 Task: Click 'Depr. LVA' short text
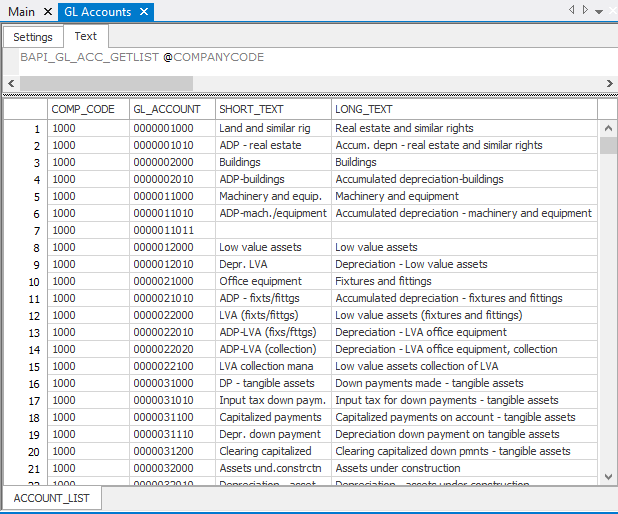point(273,264)
